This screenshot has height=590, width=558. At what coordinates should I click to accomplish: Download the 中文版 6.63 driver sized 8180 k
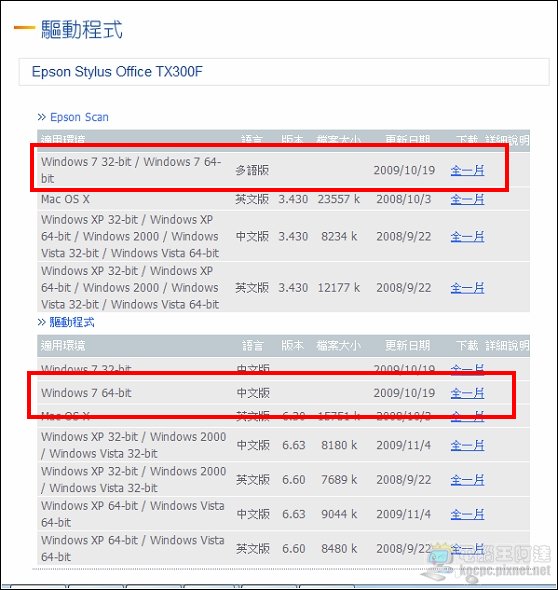tap(467, 446)
